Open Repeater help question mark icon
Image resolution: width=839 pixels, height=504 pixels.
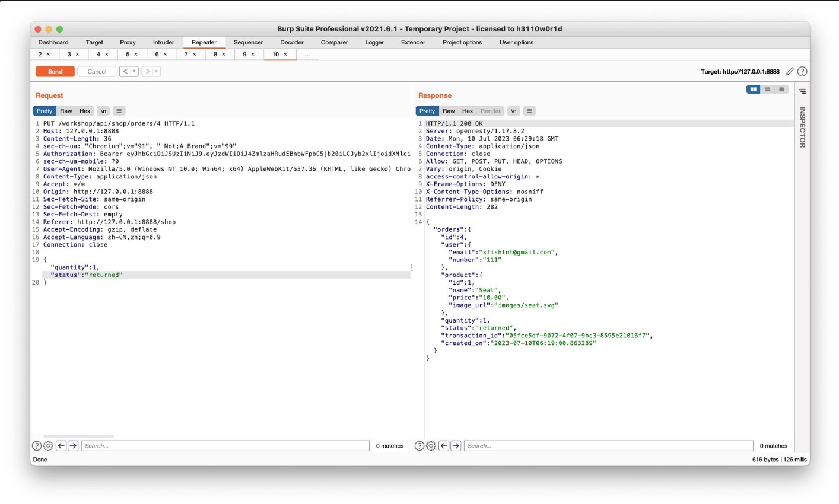pyautogui.click(x=802, y=72)
